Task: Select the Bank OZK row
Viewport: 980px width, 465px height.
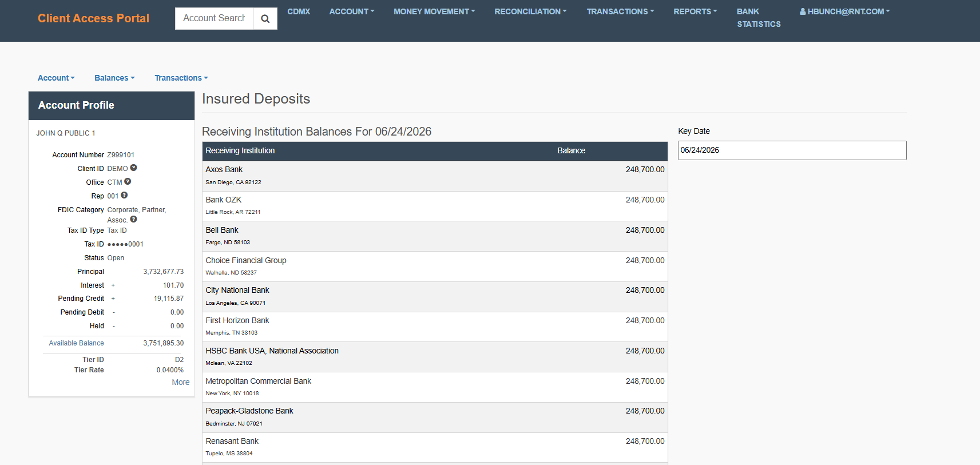Action: (x=435, y=206)
